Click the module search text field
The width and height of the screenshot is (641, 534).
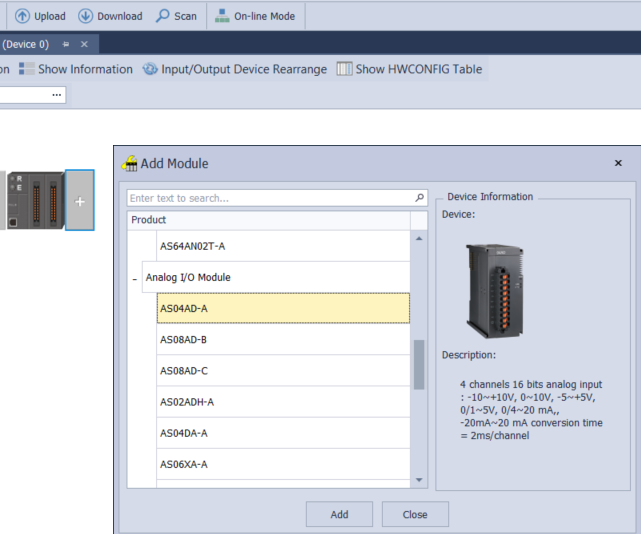point(270,198)
